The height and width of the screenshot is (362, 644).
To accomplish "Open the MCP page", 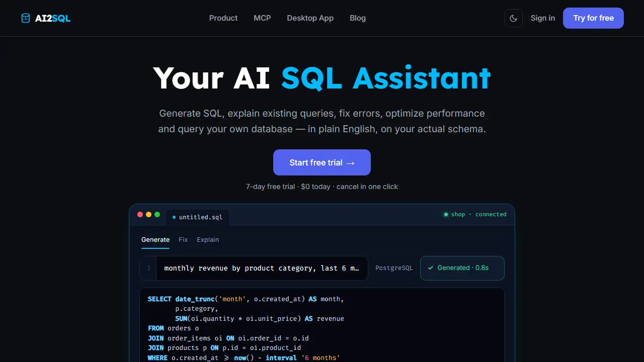I will [262, 18].
